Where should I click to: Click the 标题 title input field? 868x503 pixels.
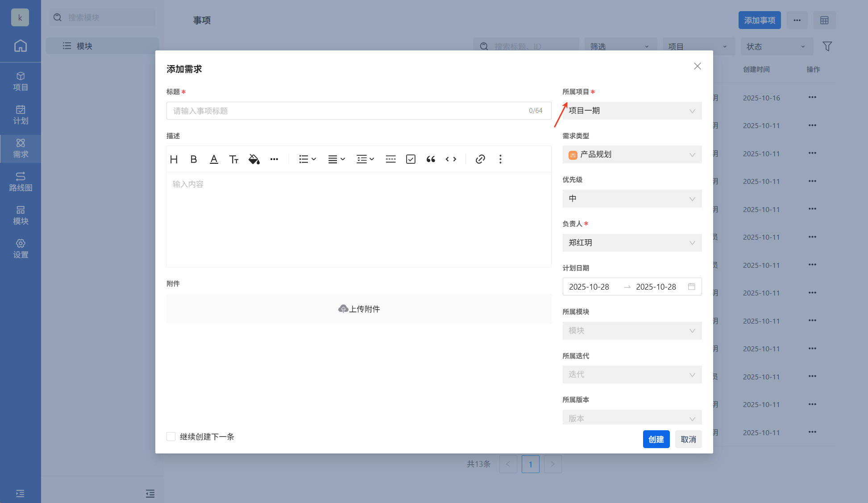(348, 111)
